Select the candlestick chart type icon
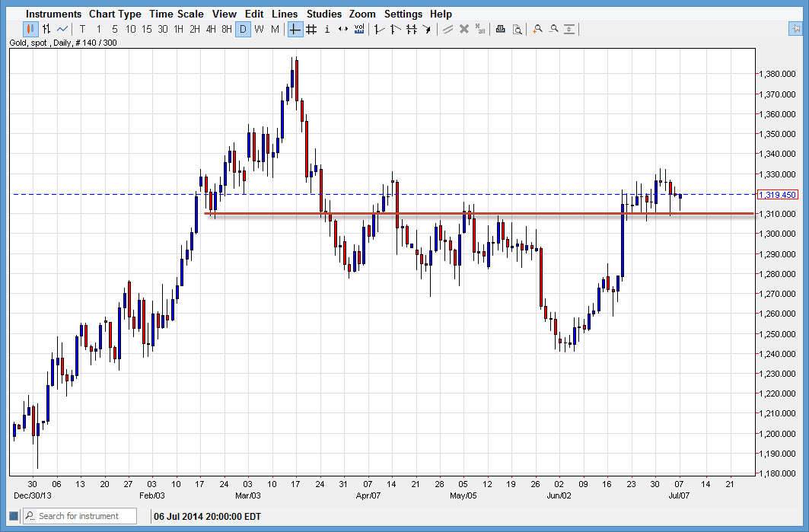Image resolution: width=809 pixels, height=532 pixels. (x=30, y=30)
